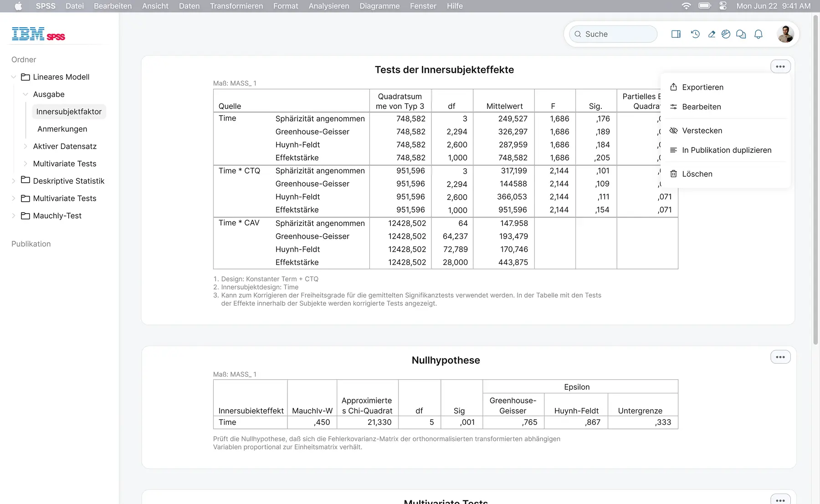Image resolution: width=820 pixels, height=504 pixels.
Task: Open the Datei menu
Action: coord(75,6)
